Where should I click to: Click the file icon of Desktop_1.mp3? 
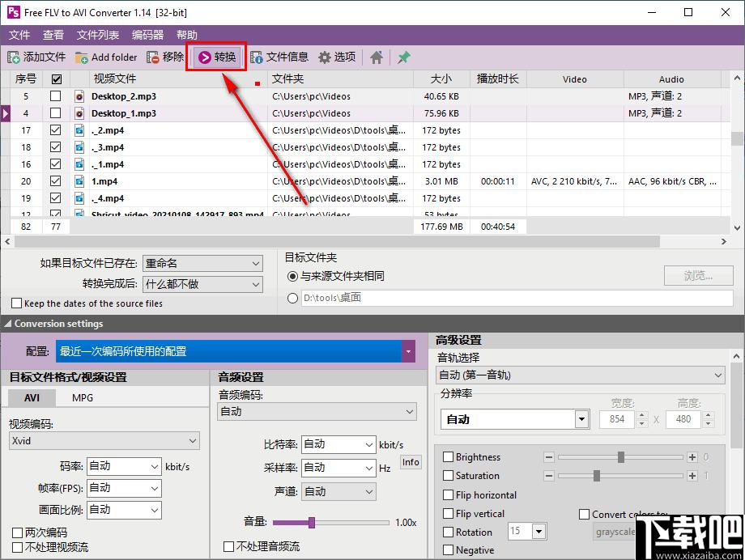tap(79, 113)
